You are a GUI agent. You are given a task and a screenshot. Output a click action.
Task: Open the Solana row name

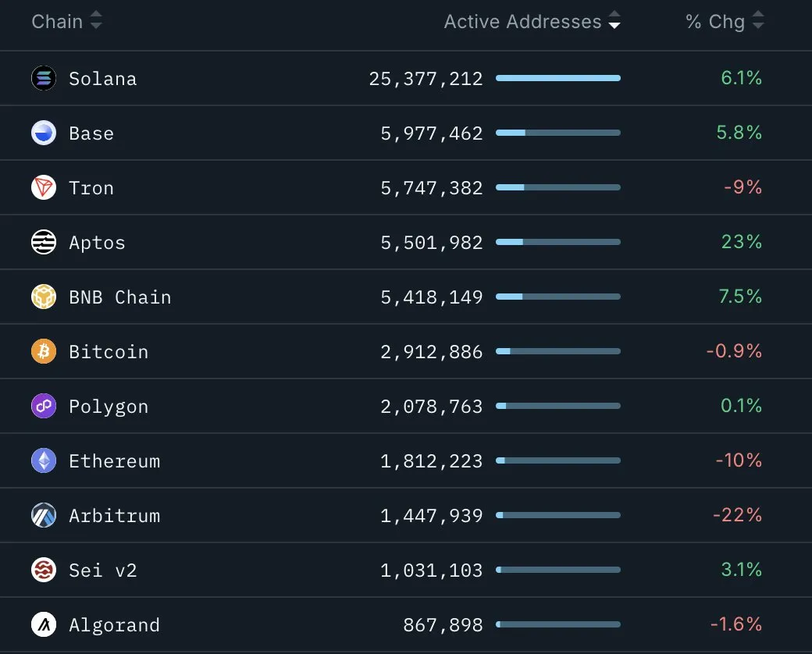[102, 79]
